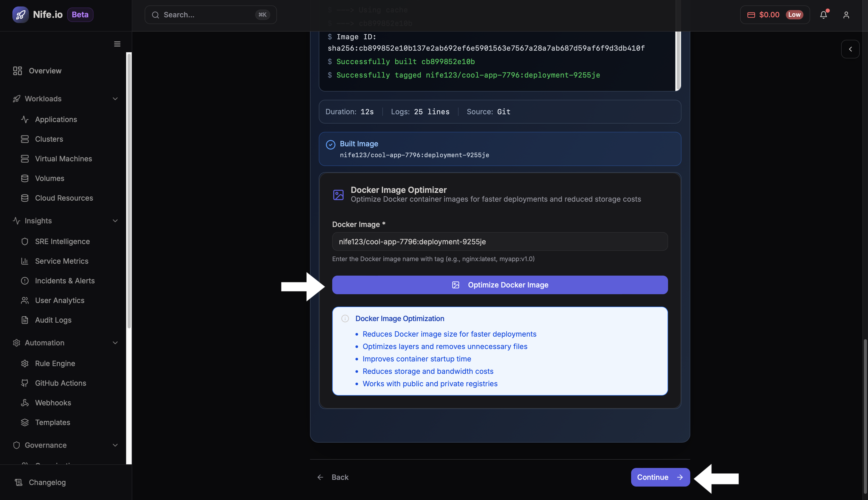View Service Metrics

point(61,261)
